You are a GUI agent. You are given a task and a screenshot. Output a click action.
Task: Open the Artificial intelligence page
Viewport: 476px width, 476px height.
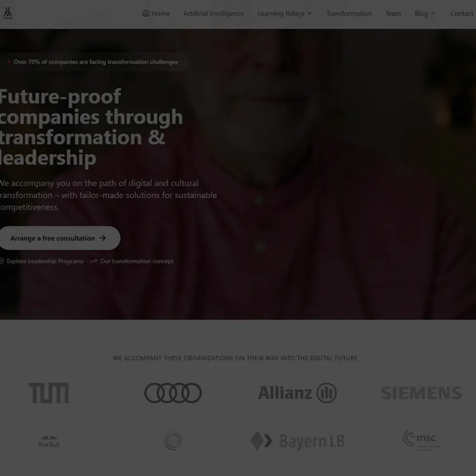pyautogui.click(x=213, y=13)
